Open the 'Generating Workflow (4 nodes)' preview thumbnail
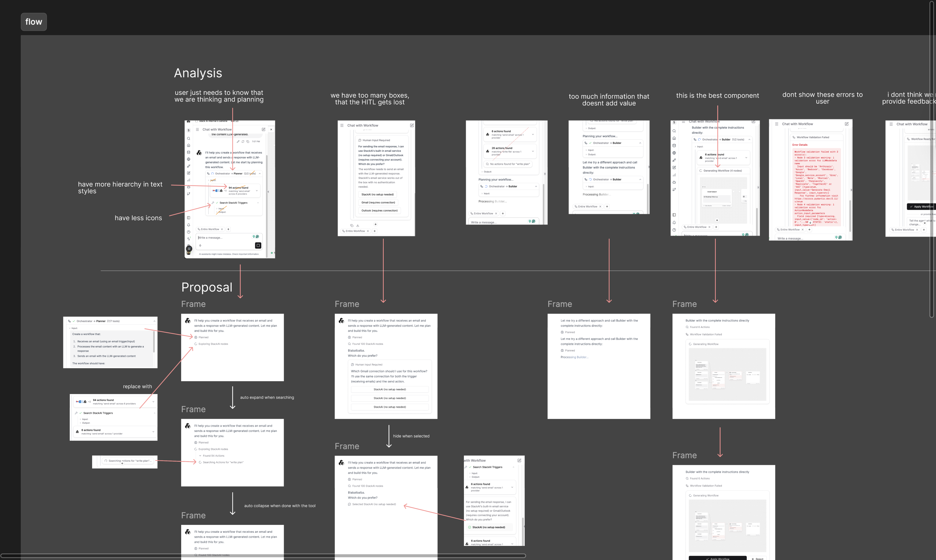The height and width of the screenshot is (560, 936). (723, 200)
